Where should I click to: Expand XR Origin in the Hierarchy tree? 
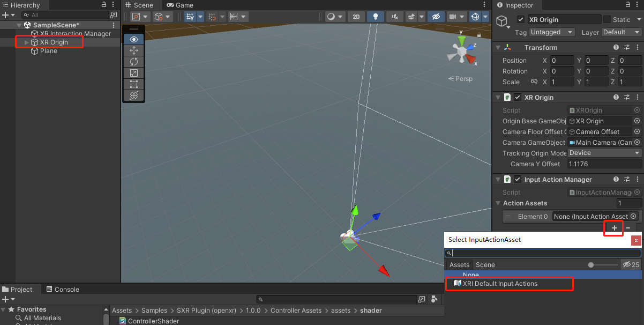tap(27, 42)
